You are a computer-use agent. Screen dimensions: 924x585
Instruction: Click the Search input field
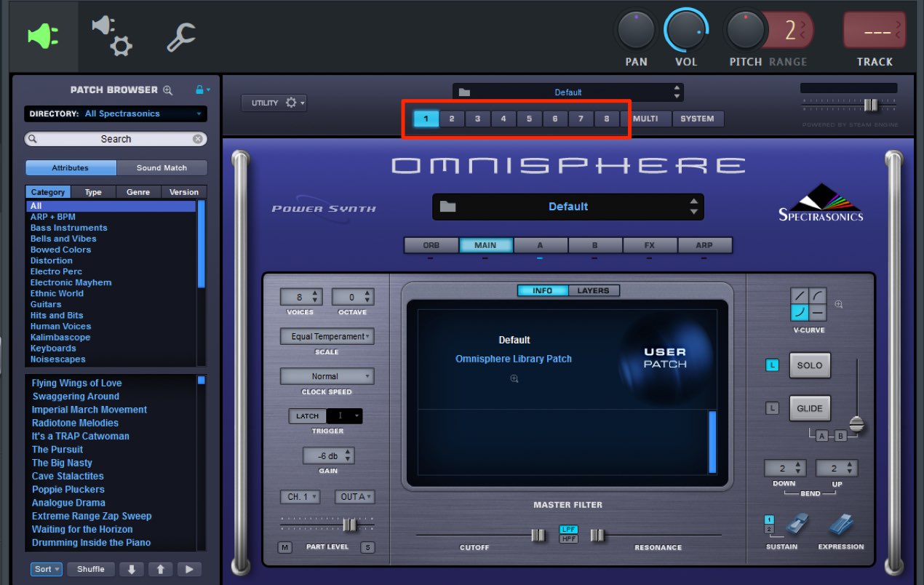point(116,139)
